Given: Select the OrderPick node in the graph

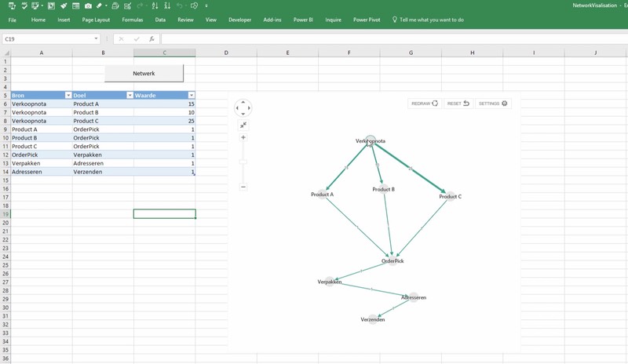Looking at the screenshot, I should tap(392, 260).
